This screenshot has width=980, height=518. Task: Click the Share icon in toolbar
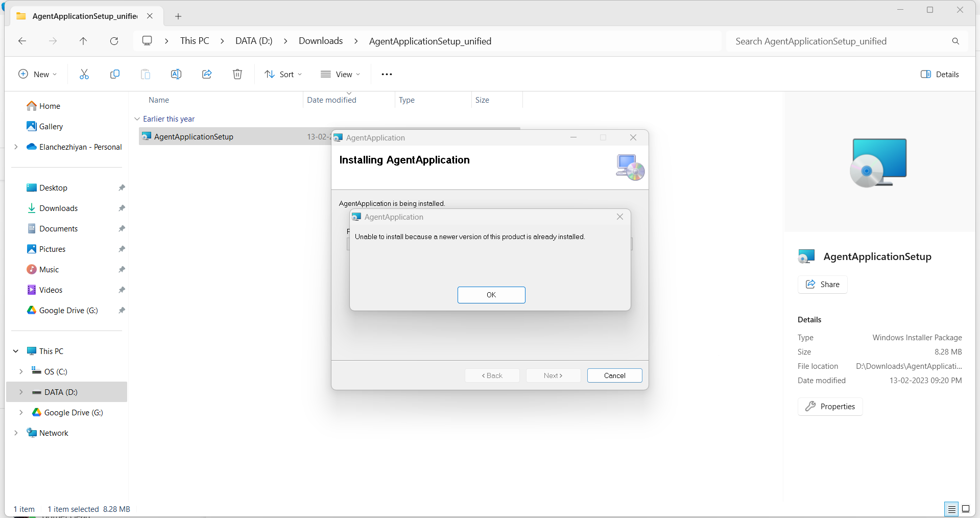[x=207, y=74]
